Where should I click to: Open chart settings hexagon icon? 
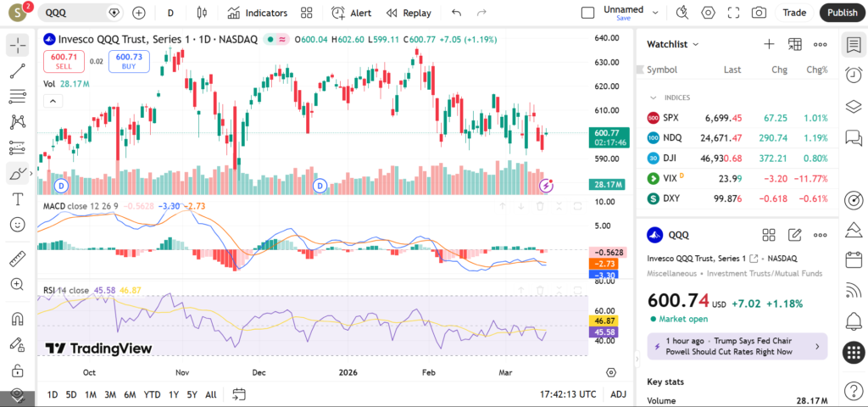[708, 13]
